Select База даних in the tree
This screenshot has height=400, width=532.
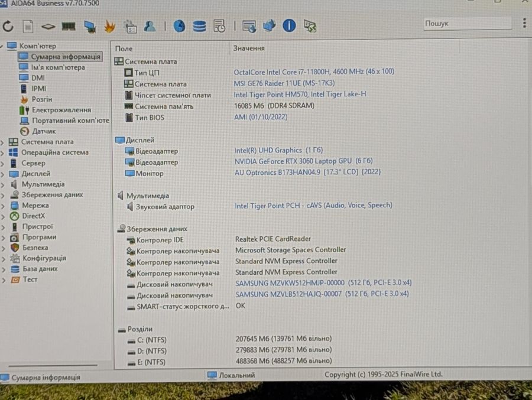[40, 269]
